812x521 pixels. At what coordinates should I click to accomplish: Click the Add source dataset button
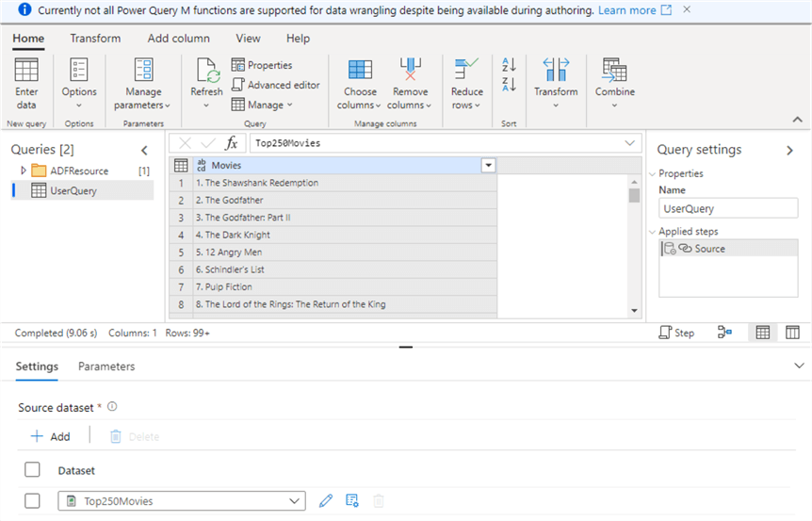point(51,436)
